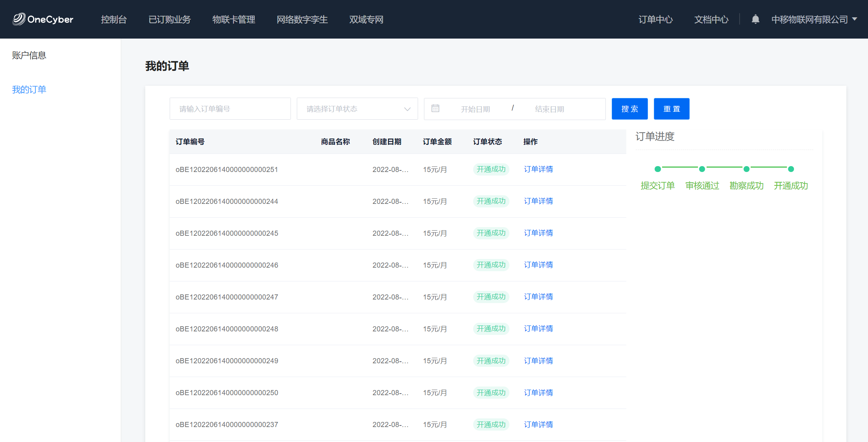Image resolution: width=868 pixels, height=442 pixels.
Task: Expand the 中移物联网有限公司 account dropdown
Action: [814, 19]
